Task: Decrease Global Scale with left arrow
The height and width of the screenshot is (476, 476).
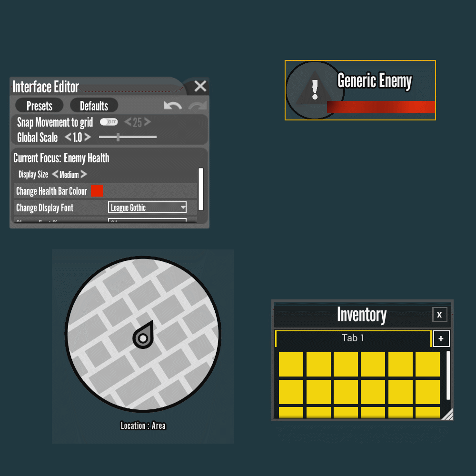Action: tap(68, 138)
